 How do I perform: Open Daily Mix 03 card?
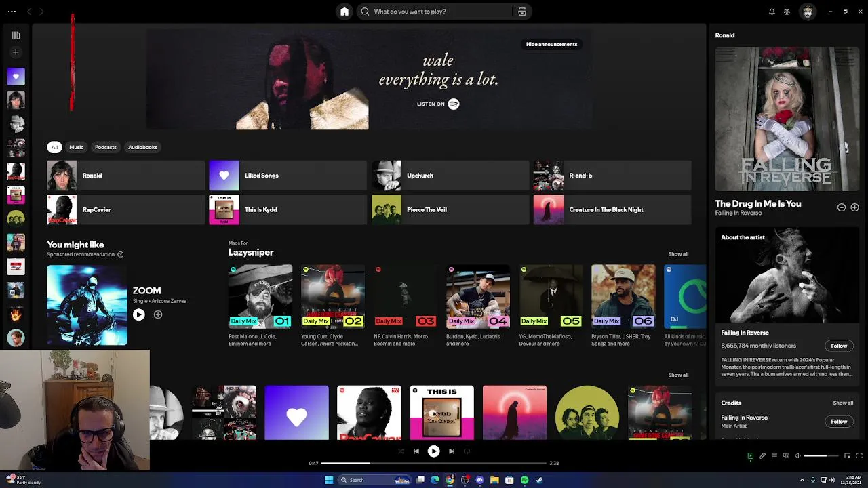click(406, 306)
